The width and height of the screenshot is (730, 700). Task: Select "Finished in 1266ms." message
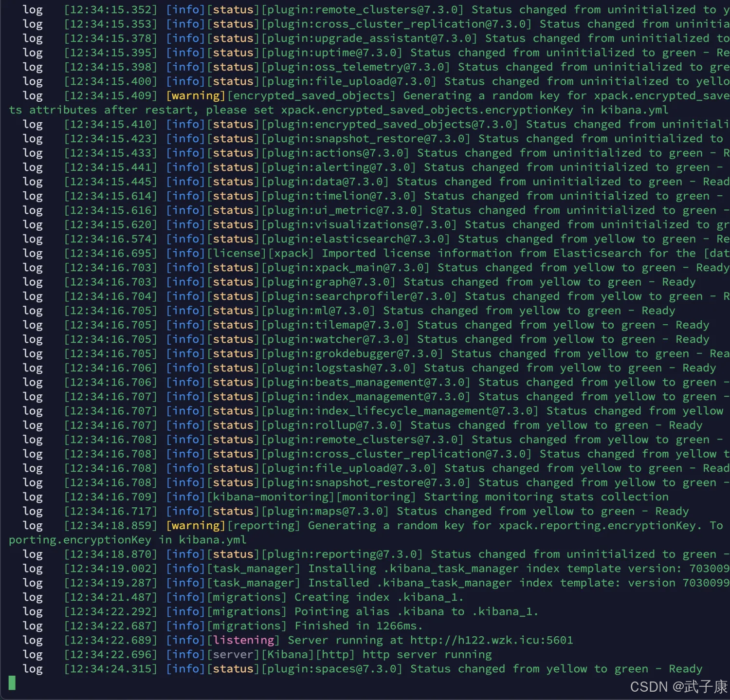pyautogui.click(x=359, y=626)
